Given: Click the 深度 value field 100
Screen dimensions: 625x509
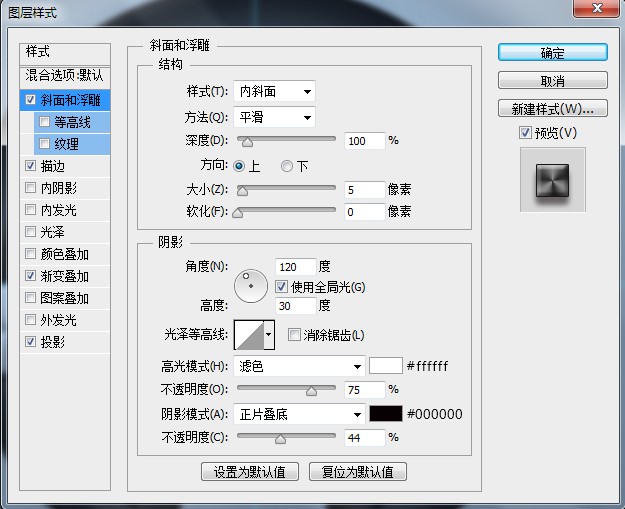Looking at the screenshot, I should click(x=365, y=141).
